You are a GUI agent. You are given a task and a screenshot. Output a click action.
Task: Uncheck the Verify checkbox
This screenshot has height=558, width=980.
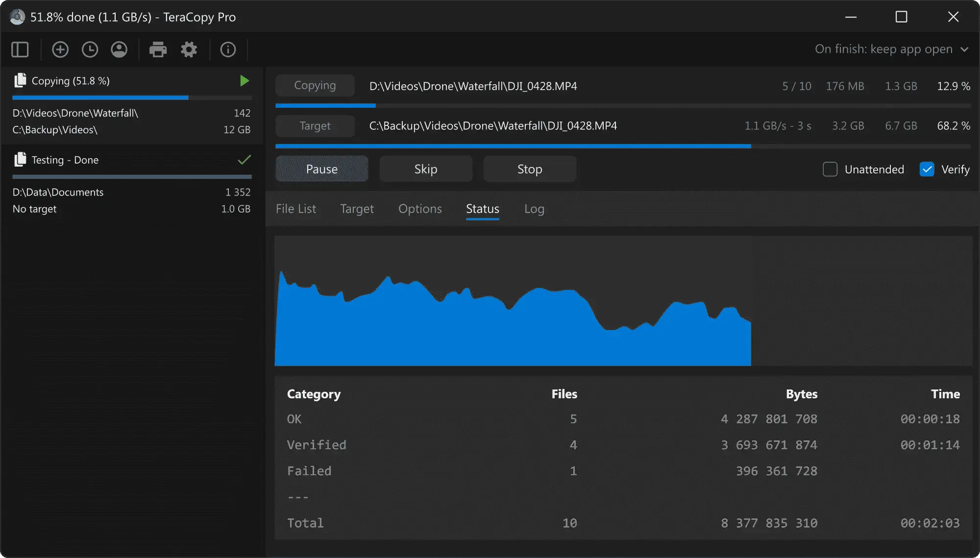[x=927, y=170]
